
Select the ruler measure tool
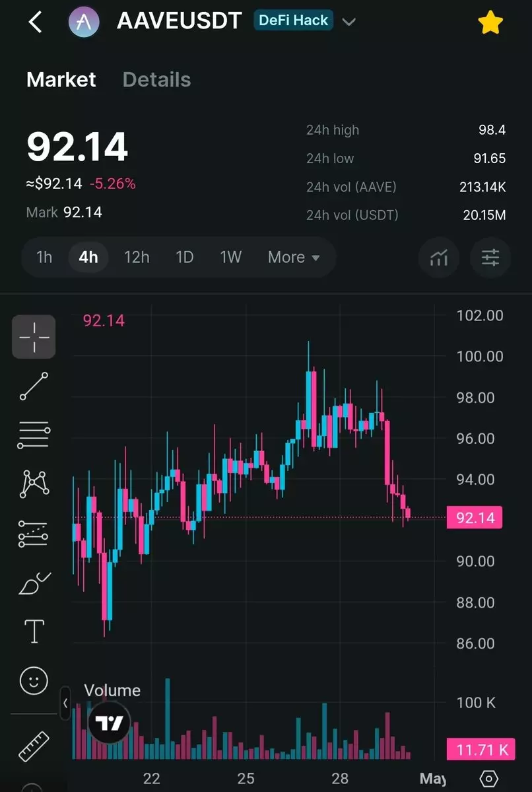coord(34,746)
